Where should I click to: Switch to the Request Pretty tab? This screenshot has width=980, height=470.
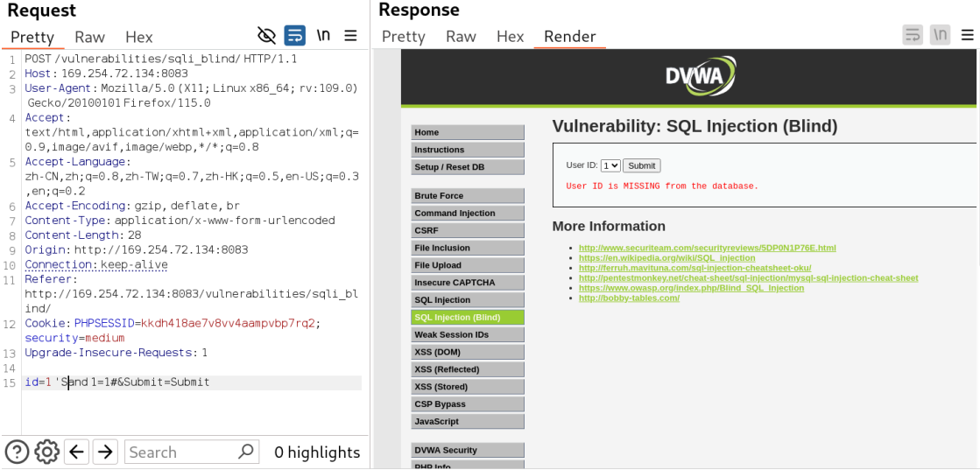point(32,37)
